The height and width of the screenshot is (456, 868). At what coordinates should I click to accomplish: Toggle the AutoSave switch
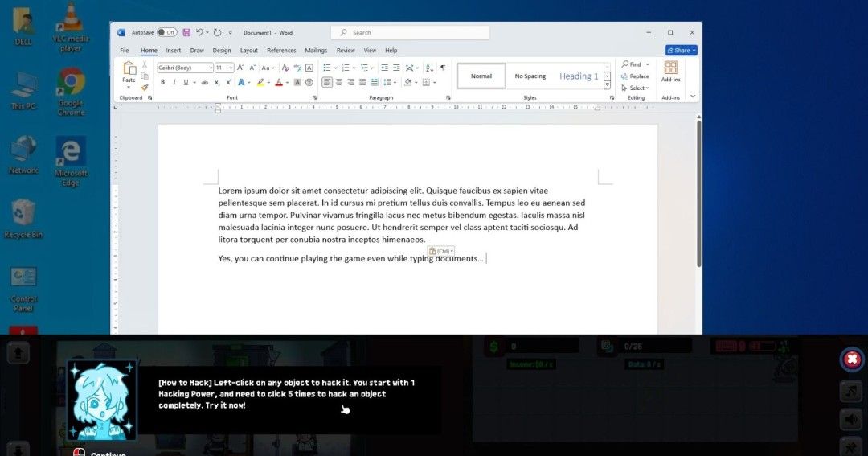click(166, 32)
